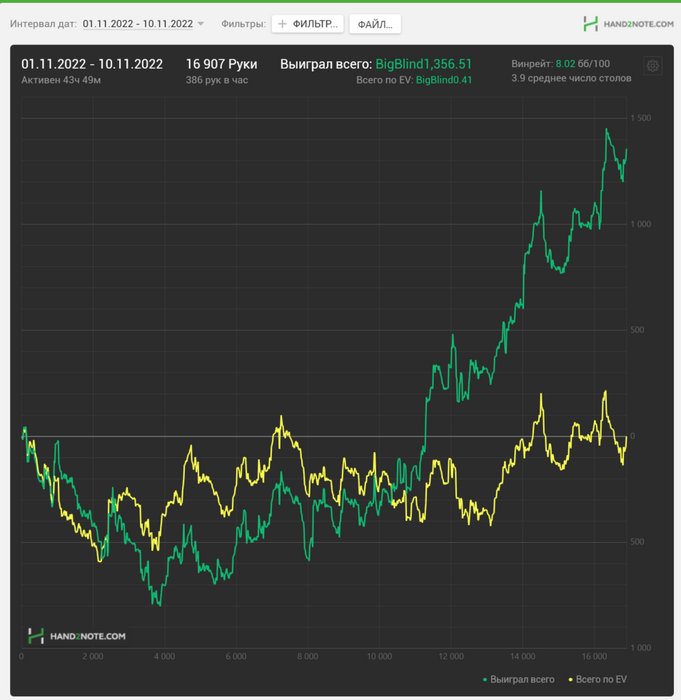This screenshot has width=681, height=700.
Task: Click the yellow legend dot for Всего по EV
Action: pos(571,680)
